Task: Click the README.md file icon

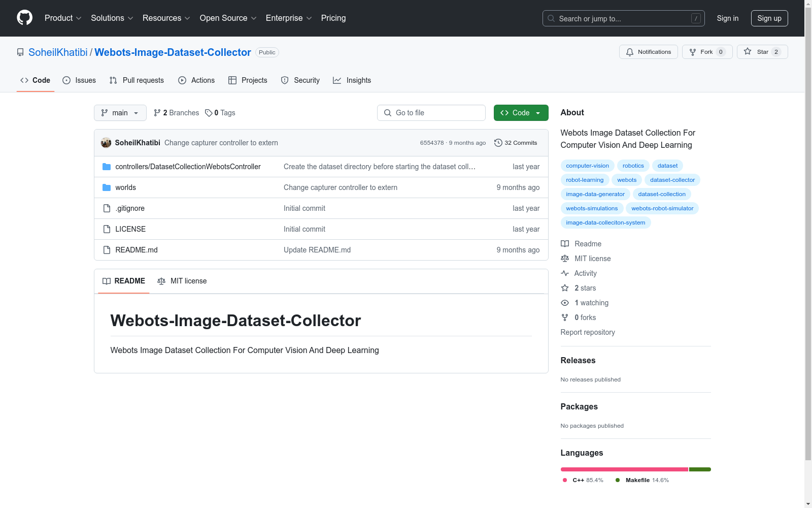Action: coord(107,250)
